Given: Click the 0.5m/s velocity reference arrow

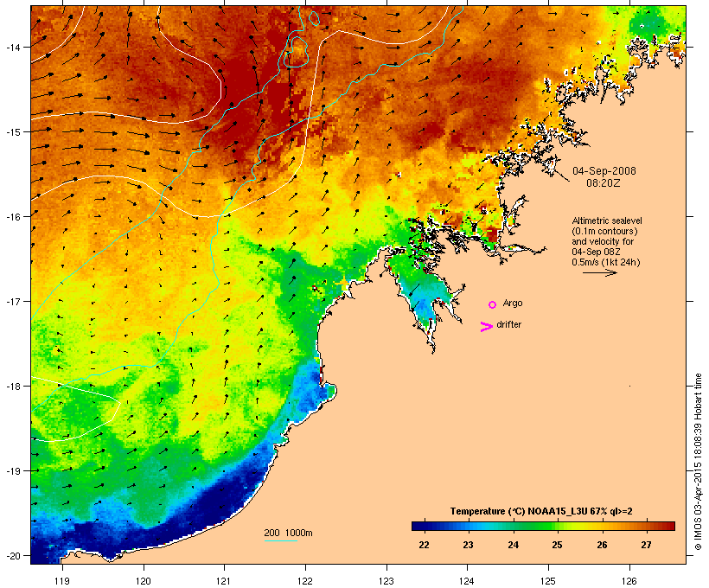Looking at the screenshot, I should tap(599, 272).
